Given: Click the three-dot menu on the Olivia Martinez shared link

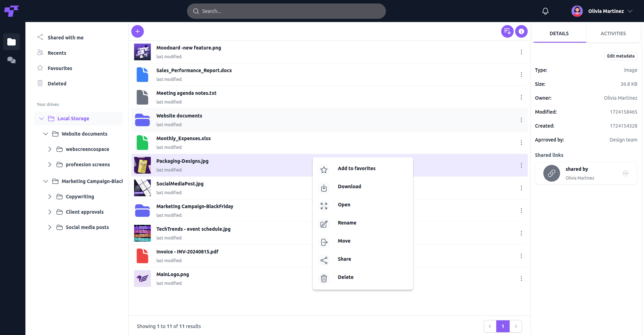Looking at the screenshot, I should click(x=626, y=173).
